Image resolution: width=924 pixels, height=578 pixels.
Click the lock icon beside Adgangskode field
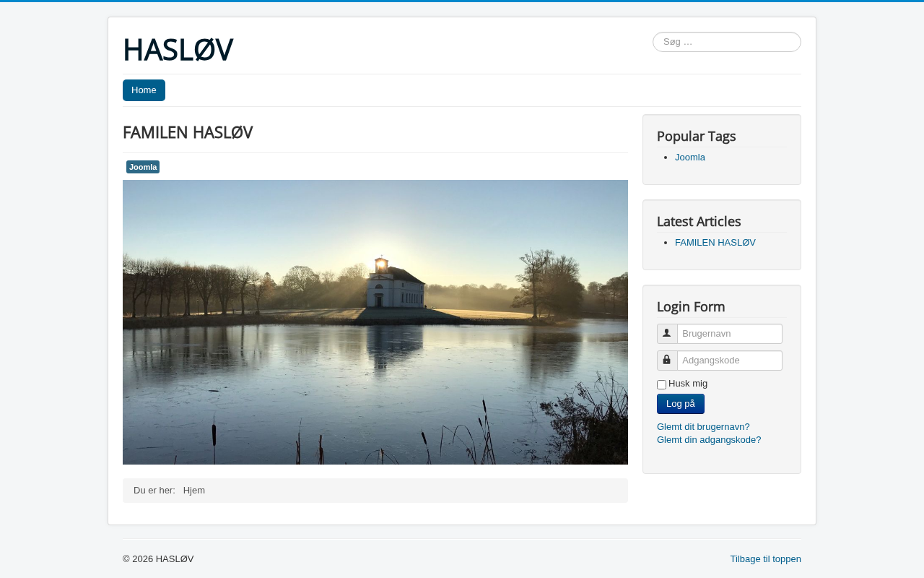[x=667, y=360]
